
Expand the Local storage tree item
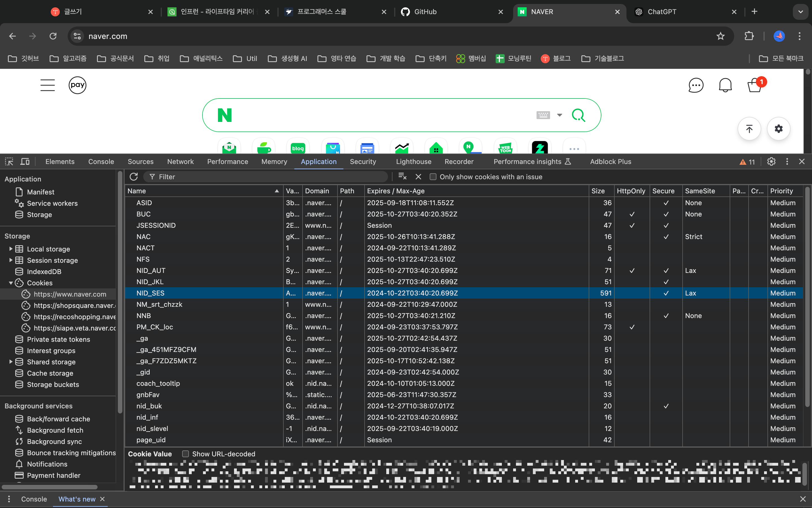[11, 249]
